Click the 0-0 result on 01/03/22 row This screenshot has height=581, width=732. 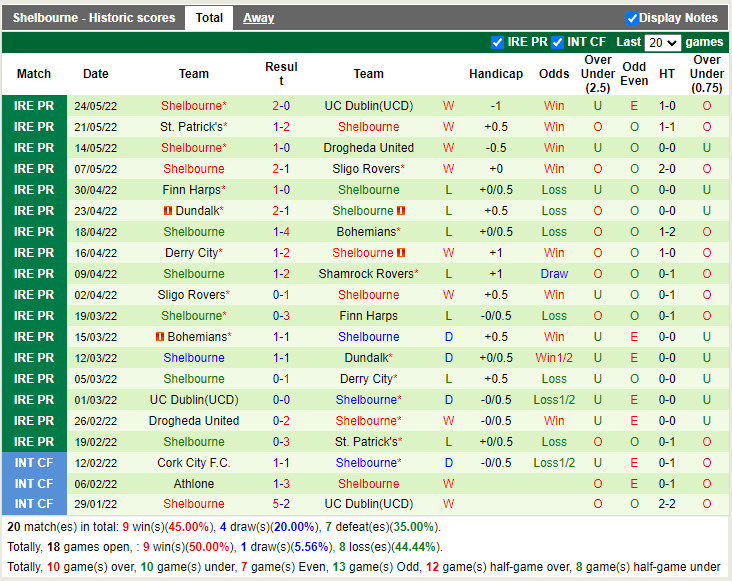[281, 400]
